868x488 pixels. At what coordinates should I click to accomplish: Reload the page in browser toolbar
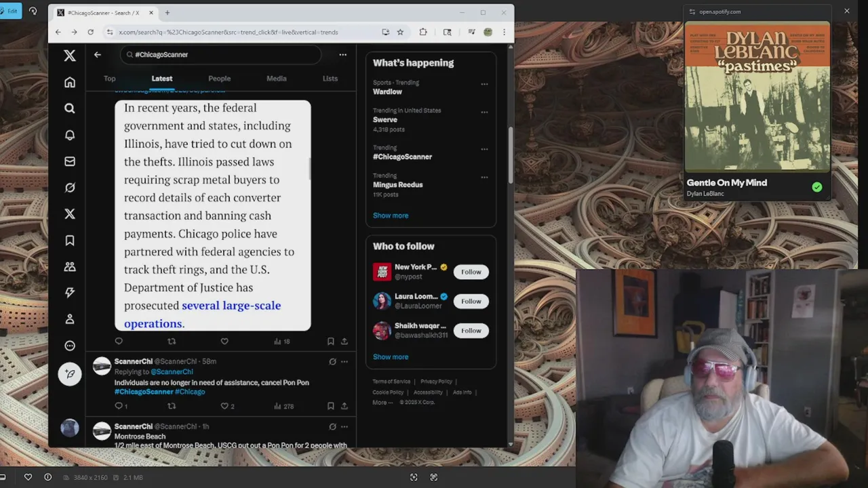coord(90,32)
